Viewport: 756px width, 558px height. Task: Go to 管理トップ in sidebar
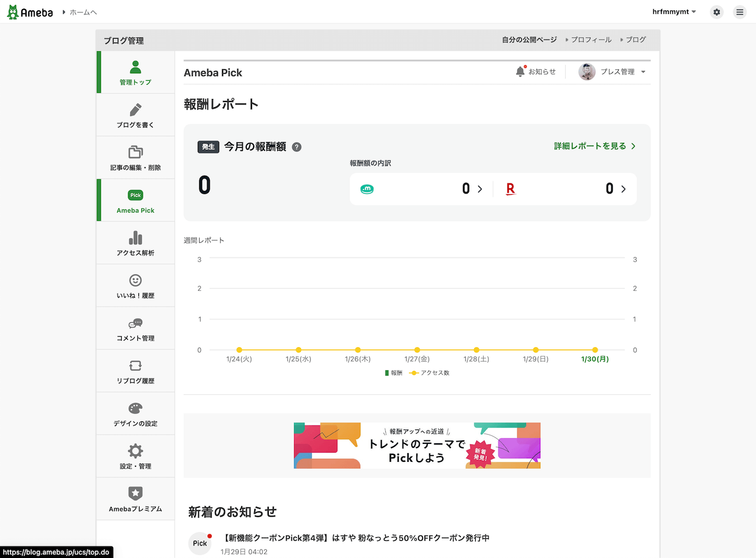136,73
